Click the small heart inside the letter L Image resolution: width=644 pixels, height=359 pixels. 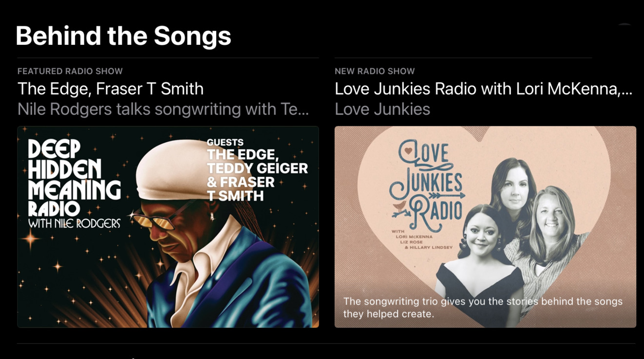point(409,151)
